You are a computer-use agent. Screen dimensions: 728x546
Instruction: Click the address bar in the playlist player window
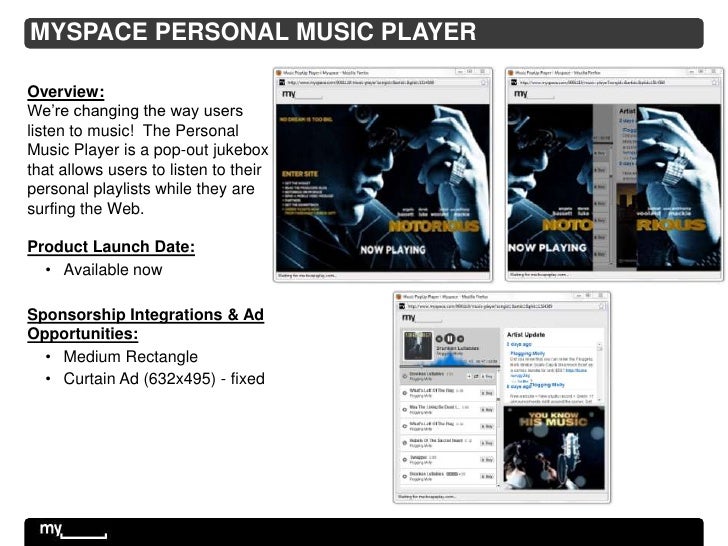point(499,306)
